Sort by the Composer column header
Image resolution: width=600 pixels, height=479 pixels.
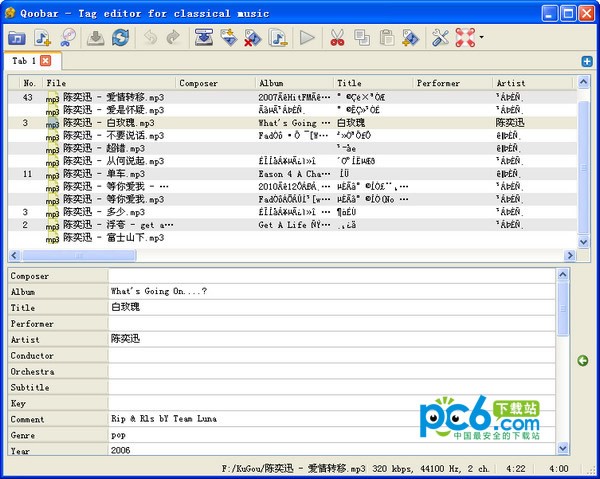215,83
